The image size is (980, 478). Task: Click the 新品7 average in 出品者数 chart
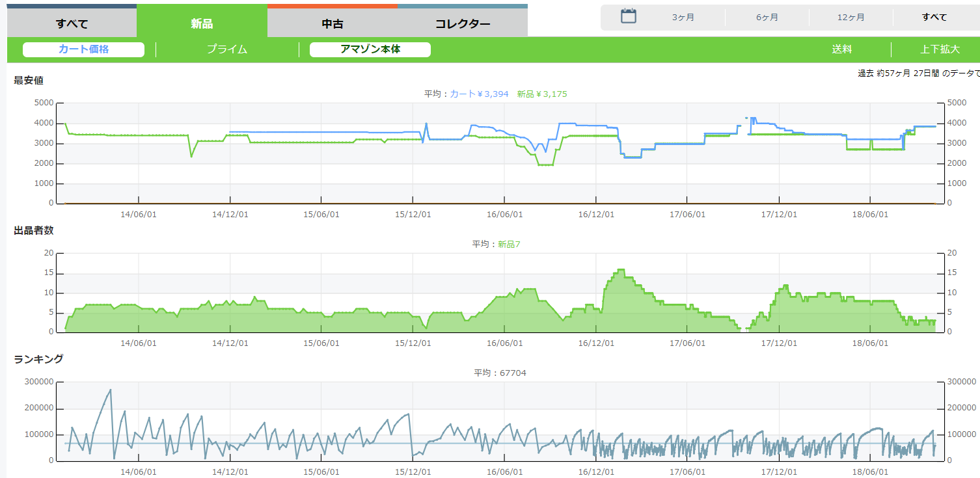click(x=509, y=245)
